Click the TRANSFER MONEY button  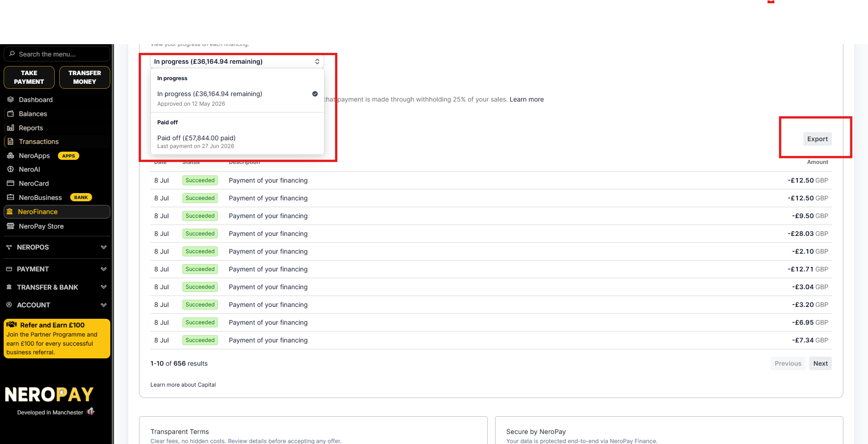point(85,77)
